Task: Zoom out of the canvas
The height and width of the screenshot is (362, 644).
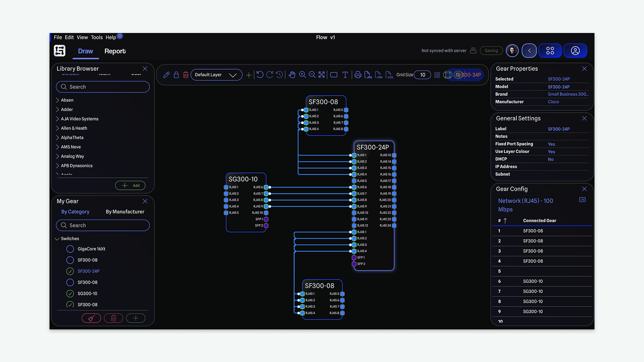Action: [x=312, y=75]
